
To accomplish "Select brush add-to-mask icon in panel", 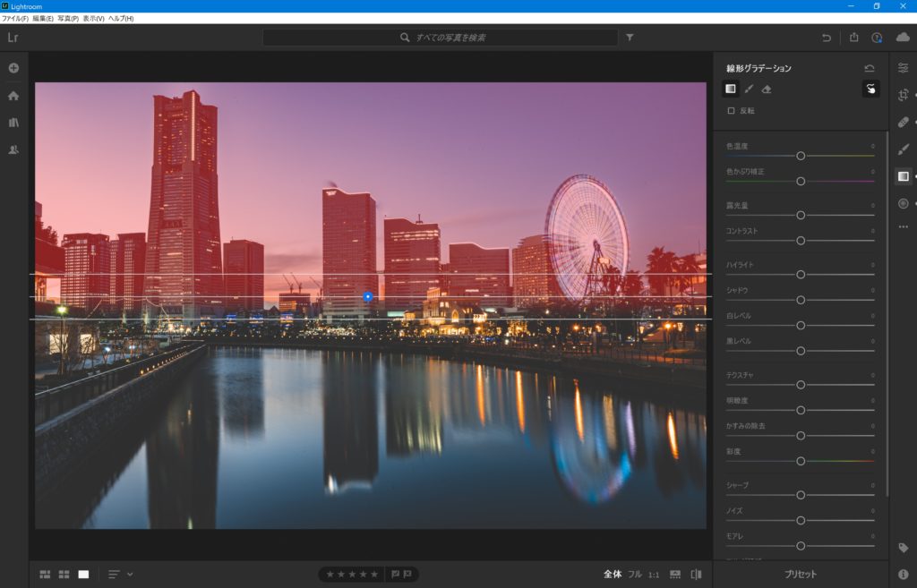I will click(x=749, y=89).
